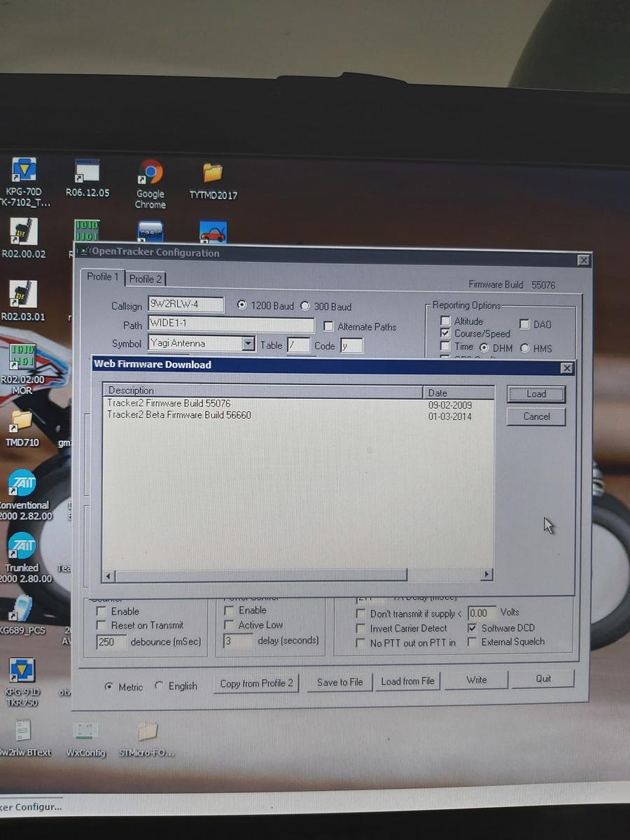Click the Table input field
Viewport: 630px width, 840px height.
pos(298,345)
